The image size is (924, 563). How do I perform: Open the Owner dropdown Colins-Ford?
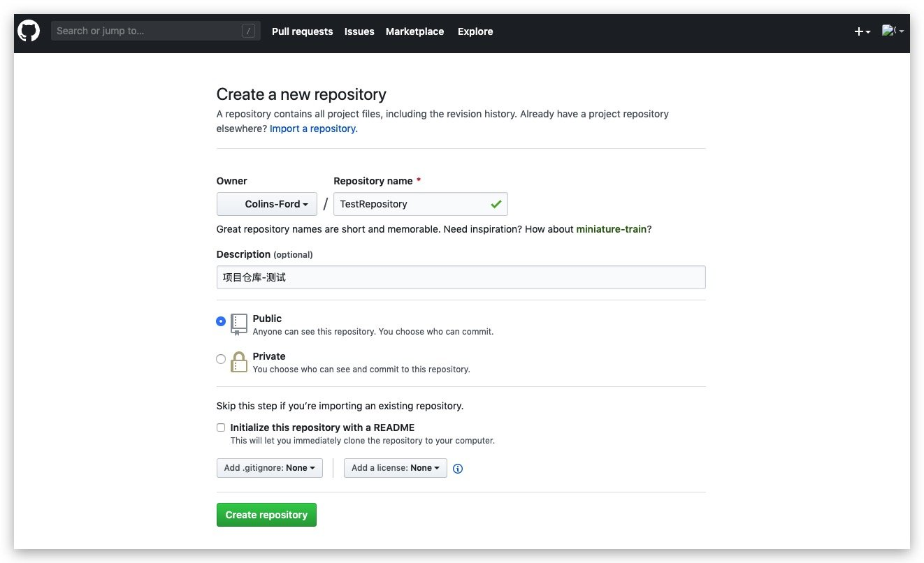(x=266, y=204)
